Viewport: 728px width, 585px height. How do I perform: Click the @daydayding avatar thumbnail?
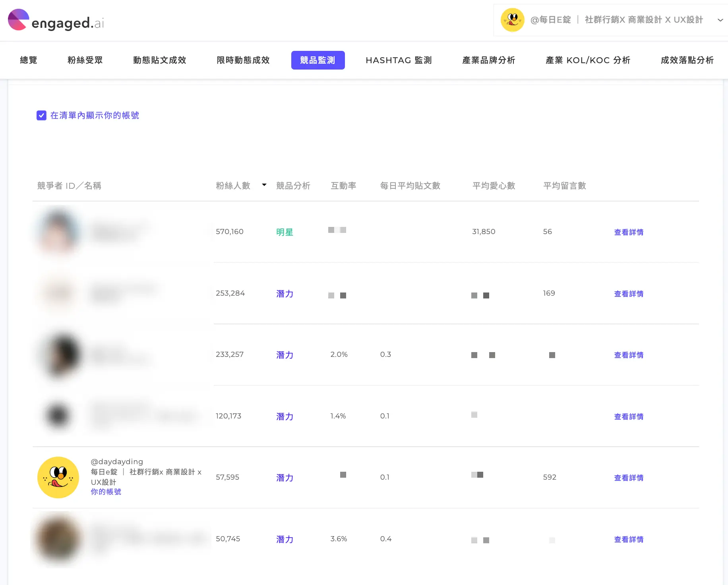58,477
